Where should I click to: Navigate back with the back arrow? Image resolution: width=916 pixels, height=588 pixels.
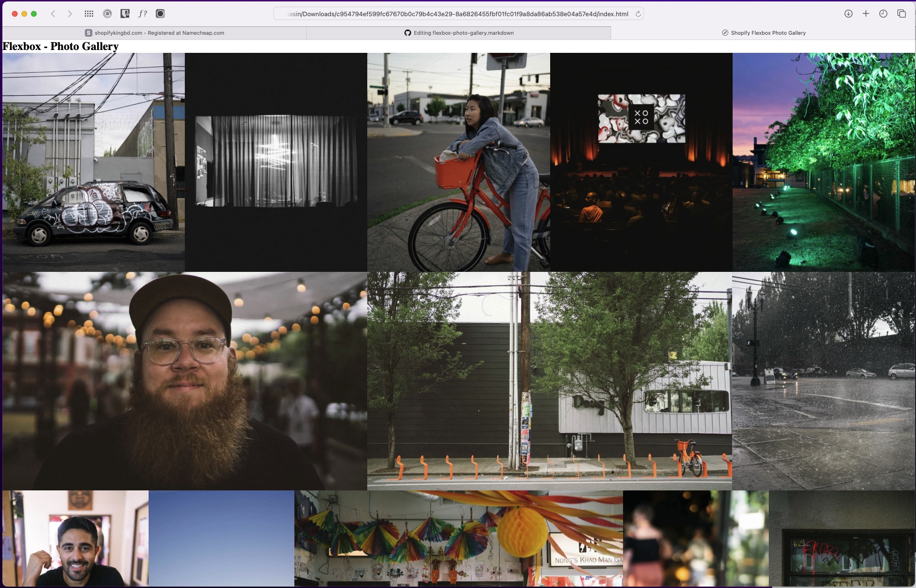pos(52,14)
